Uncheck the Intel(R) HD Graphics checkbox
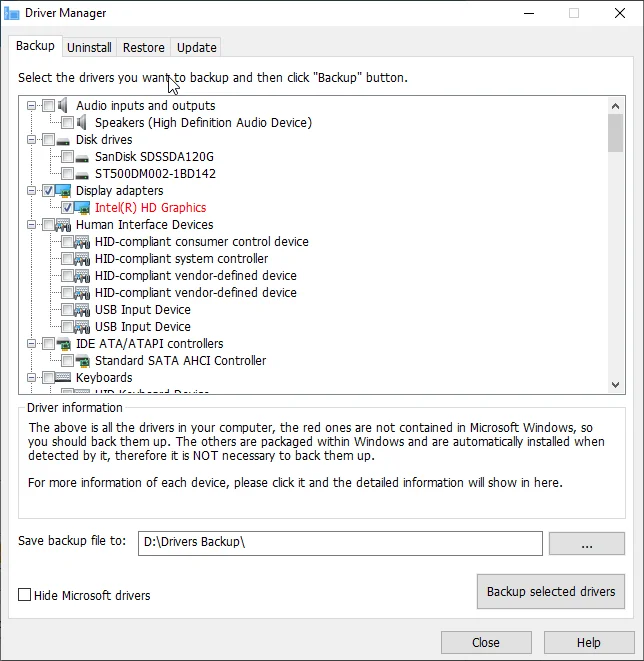Viewport: 644px width, 661px height. tap(67, 207)
